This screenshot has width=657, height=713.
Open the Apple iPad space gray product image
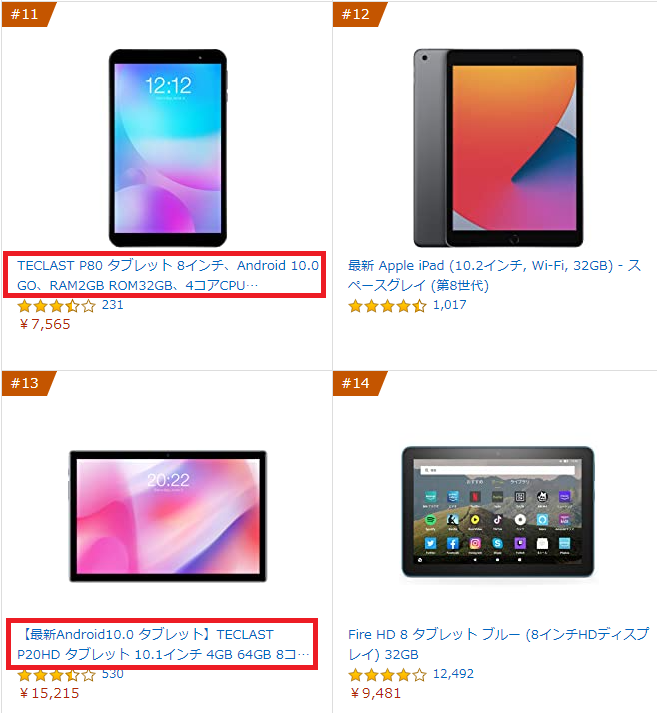coord(498,148)
